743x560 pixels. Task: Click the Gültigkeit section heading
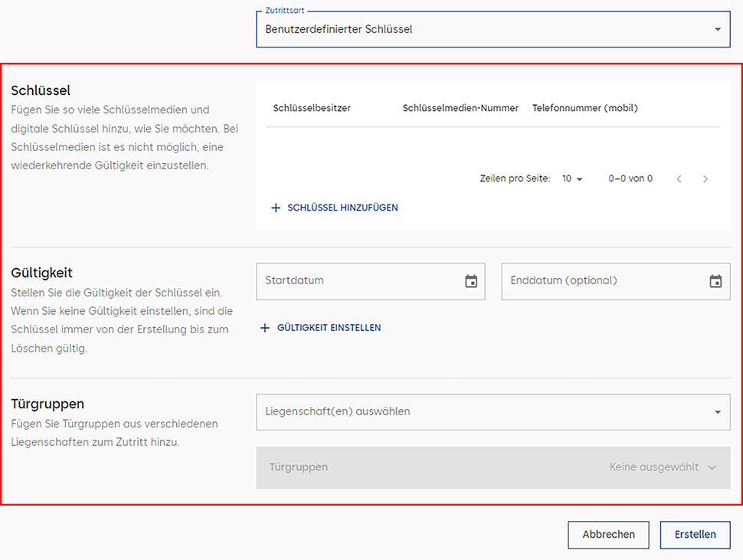[x=41, y=273]
